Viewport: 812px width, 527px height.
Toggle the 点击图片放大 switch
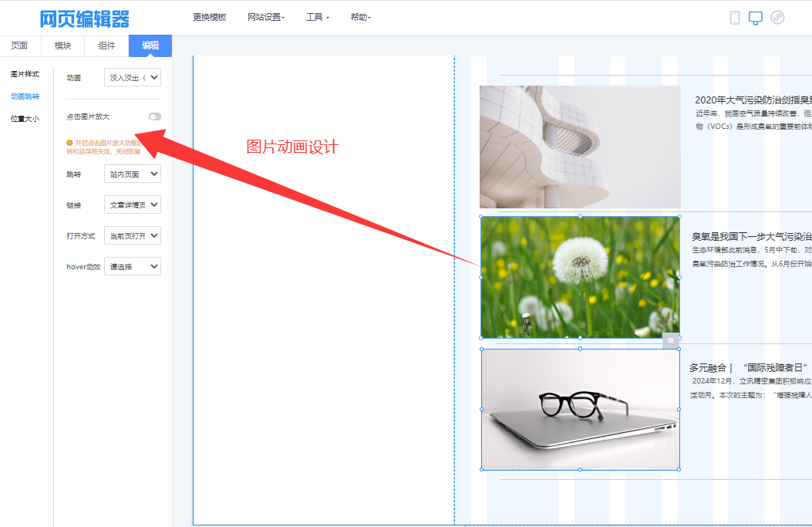pyautogui.click(x=155, y=117)
